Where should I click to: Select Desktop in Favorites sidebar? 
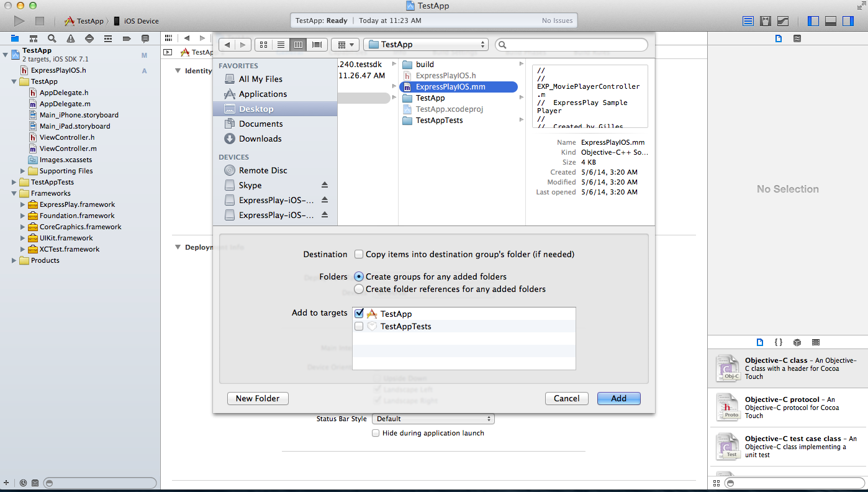click(256, 109)
